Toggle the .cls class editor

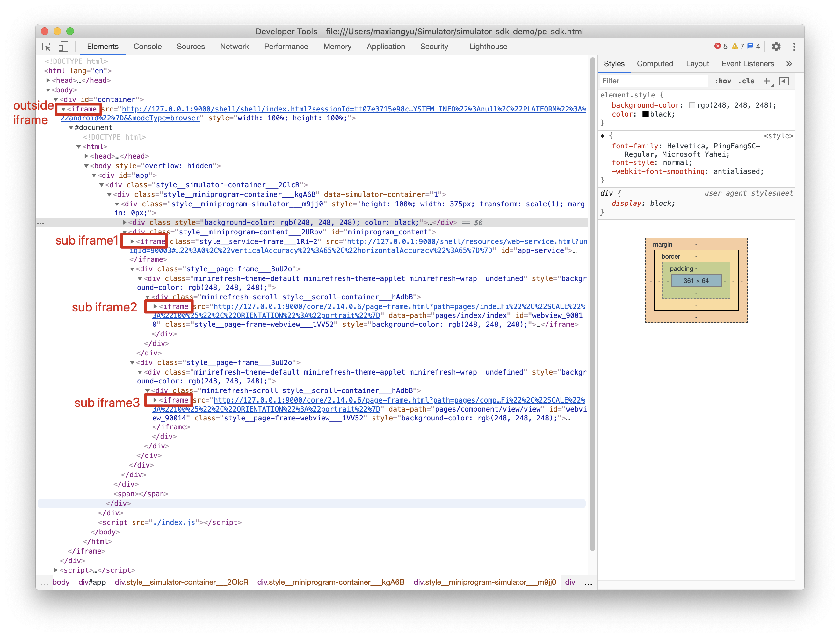(x=746, y=81)
